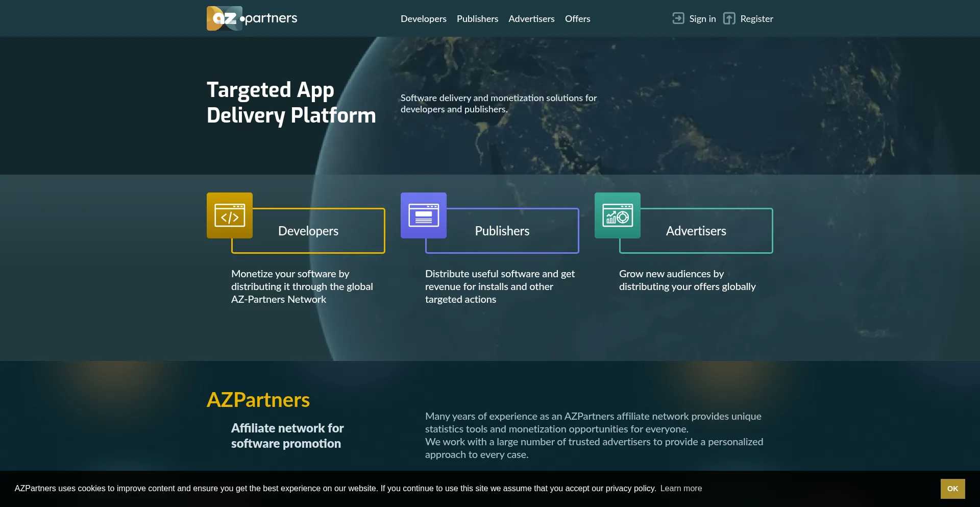
Task: Accept cookies with the OK button
Action: [x=952, y=489]
